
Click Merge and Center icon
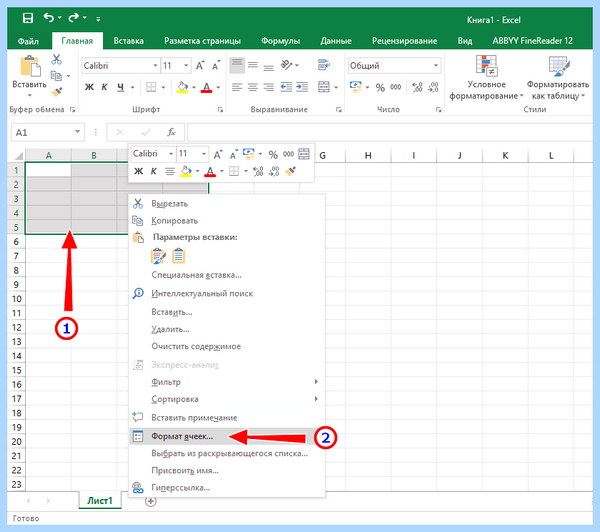pyautogui.click(x=324, y=87)
